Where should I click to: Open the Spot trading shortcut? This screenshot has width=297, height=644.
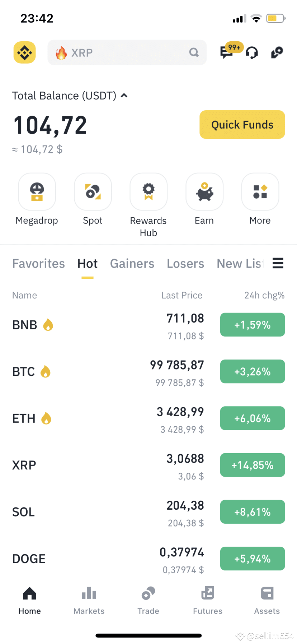[93, 191]
